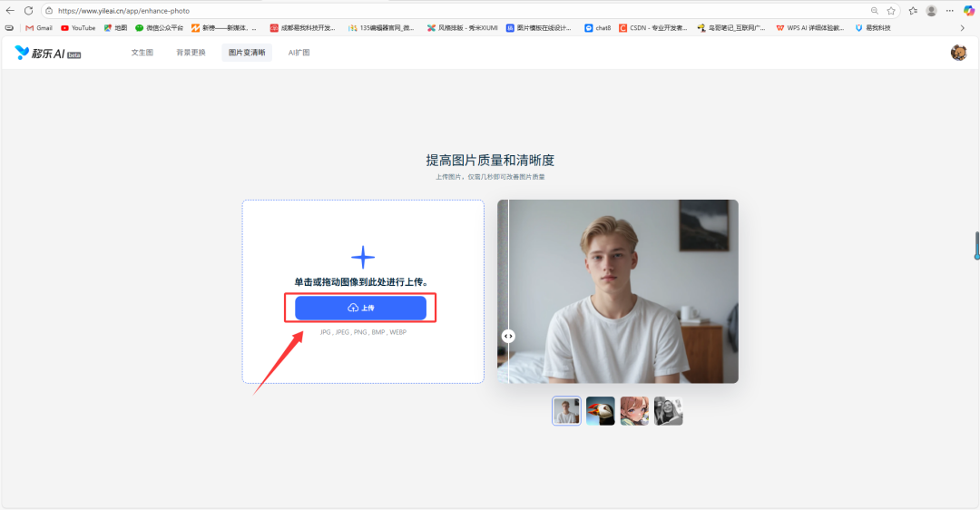
Task: Switch to the AI扩图 tab
Action: click(x=299, y=53)
